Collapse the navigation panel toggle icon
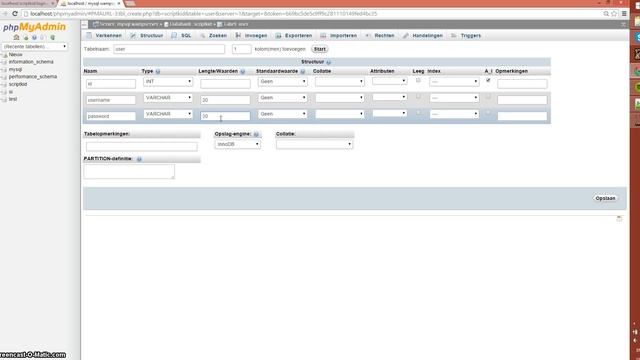Screen dimensions: 640x360 (84, 24)
